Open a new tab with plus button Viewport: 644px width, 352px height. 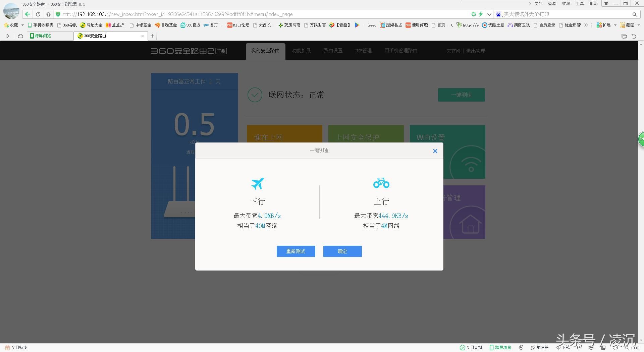coord(152,36)
